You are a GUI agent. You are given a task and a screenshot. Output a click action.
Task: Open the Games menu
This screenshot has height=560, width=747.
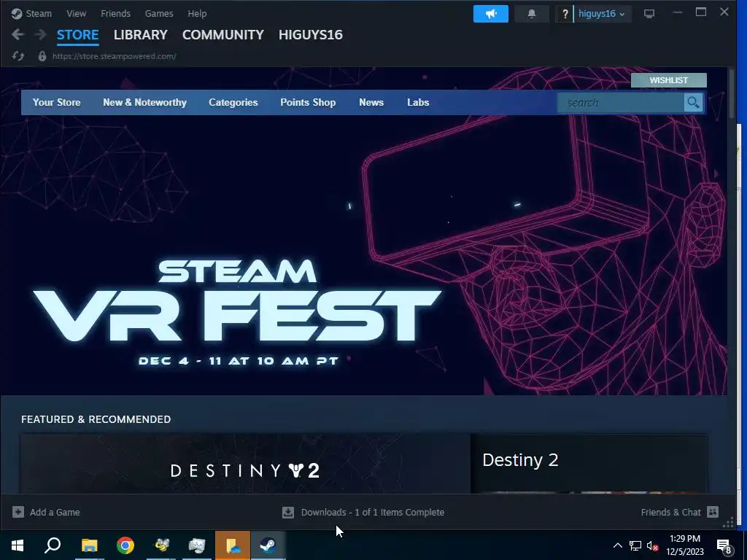tap(159, 13)
